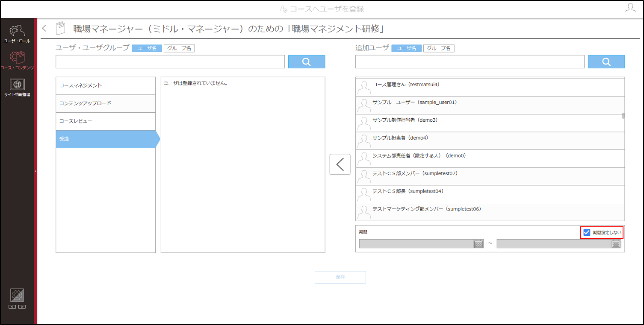Open the start date calendar picker
The width and height of the screenshot is (644, 325).
tap(479, 244)
